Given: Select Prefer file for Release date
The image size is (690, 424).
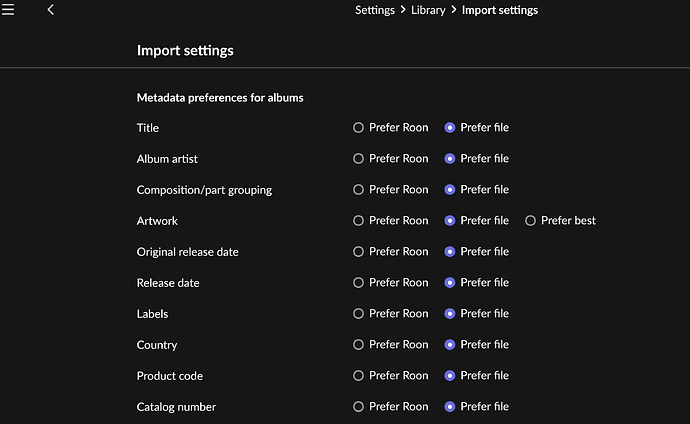Looking at the screenshot, I should pyautogui.click(x=450, y=283).
